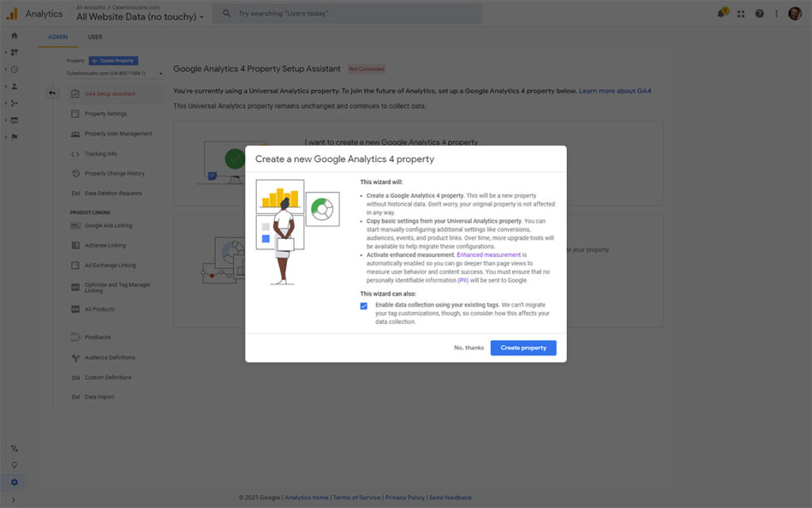Click the Property User Management people icon

point(75,133)
